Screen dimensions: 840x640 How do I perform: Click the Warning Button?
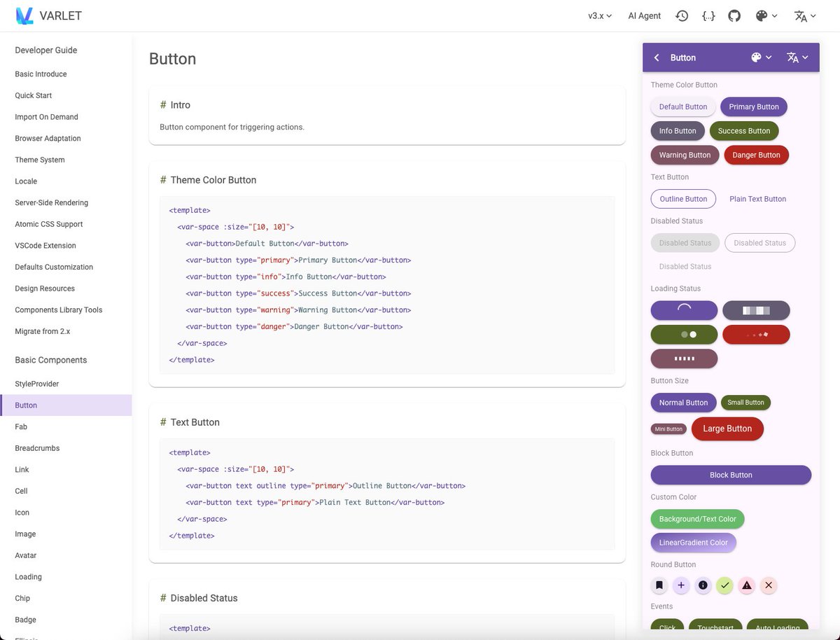point(685,155)
